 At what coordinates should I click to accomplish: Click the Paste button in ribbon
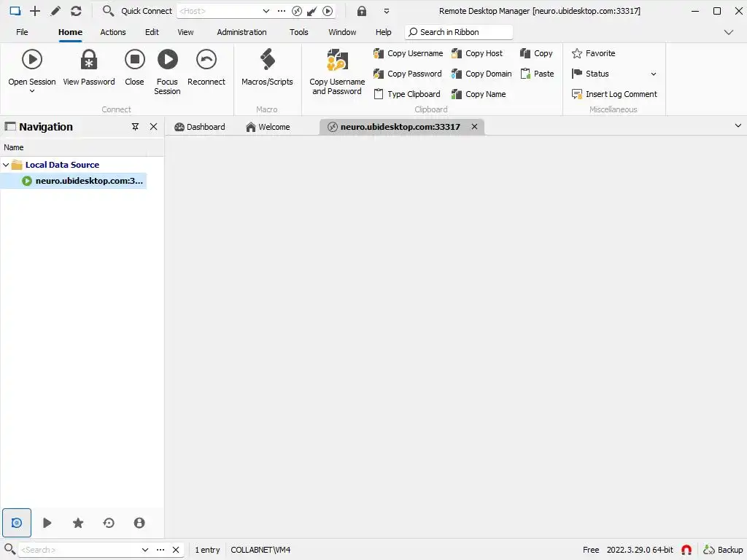pyautogui.click(x=537, y=74)
